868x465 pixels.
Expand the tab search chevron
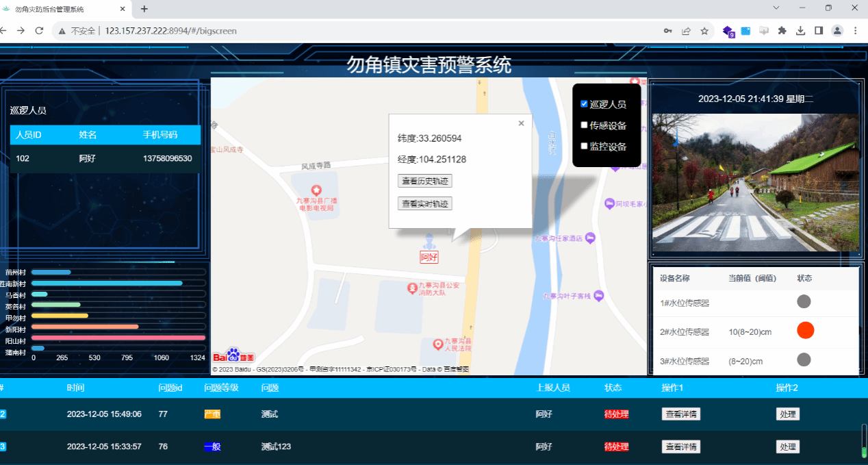tap(776, 8)
